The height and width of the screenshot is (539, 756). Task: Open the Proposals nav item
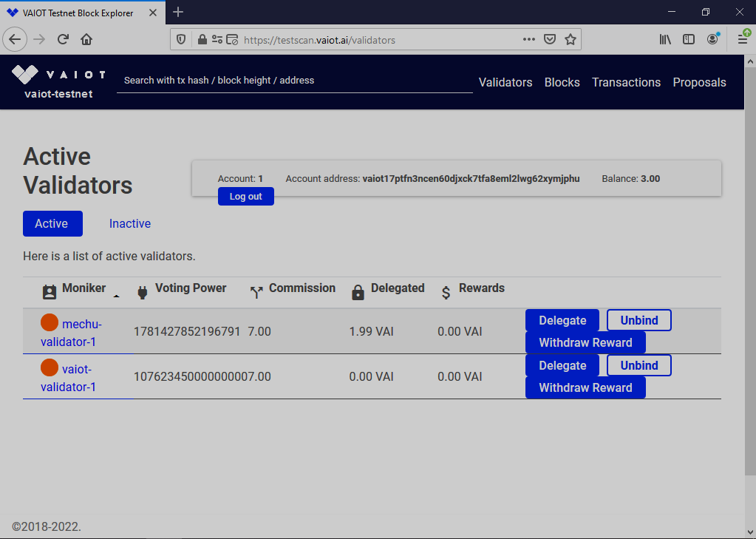(x=700, y=83)
